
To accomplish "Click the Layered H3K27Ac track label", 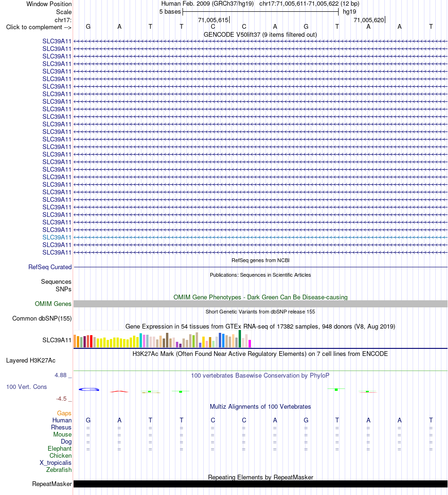I will point(31,361).
